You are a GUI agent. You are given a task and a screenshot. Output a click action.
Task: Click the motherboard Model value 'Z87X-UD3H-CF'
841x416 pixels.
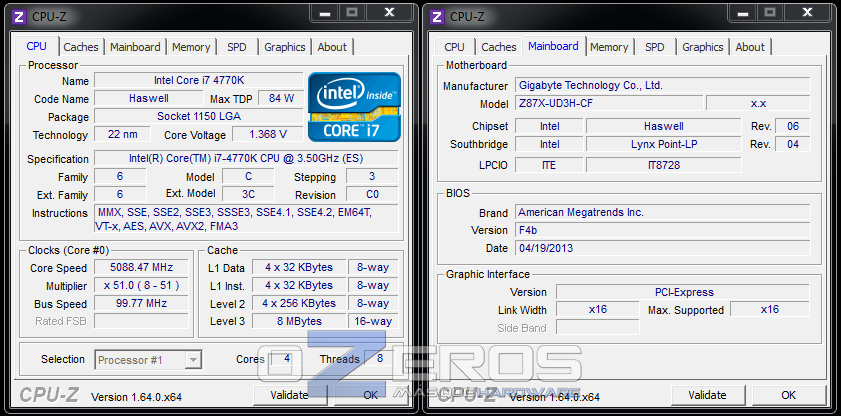(x=609, y=103)
